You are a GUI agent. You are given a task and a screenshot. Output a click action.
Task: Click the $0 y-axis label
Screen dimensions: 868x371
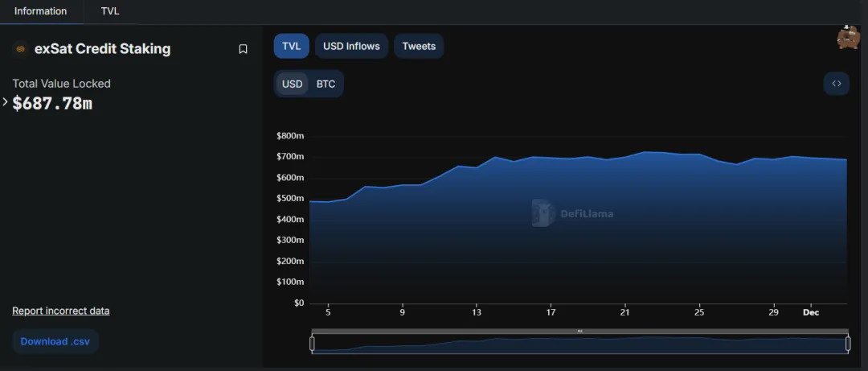(299, 303)
